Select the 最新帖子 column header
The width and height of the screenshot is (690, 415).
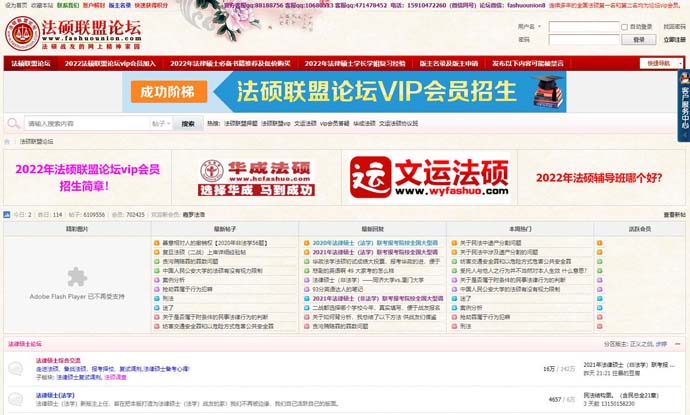225,229
